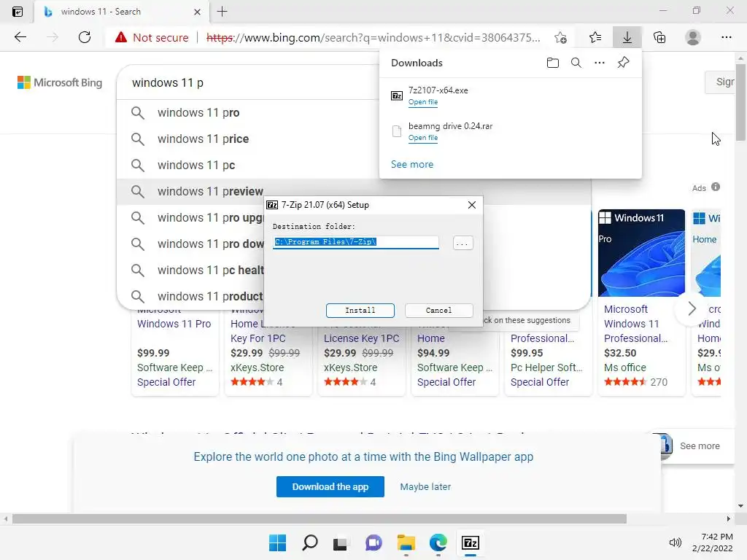The image size is (747, 560).
Task: Open tab actions menu icon
Action: click(x=18, y=12)
